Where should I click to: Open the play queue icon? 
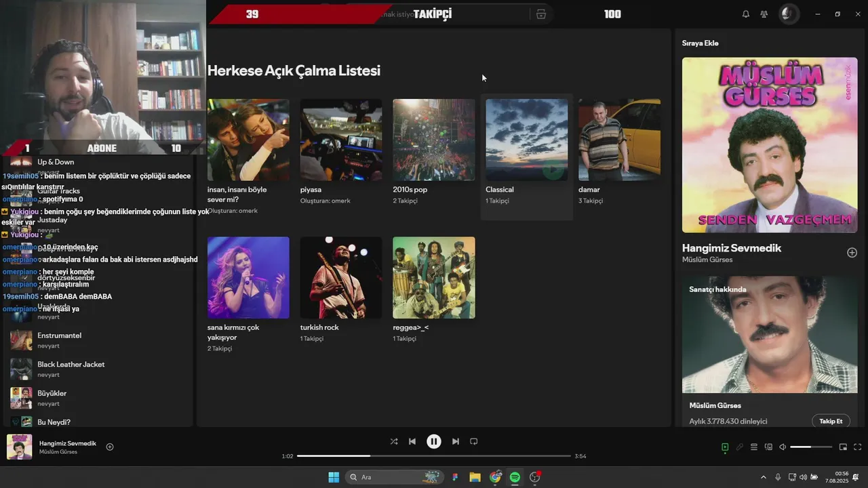coord(754,447)
